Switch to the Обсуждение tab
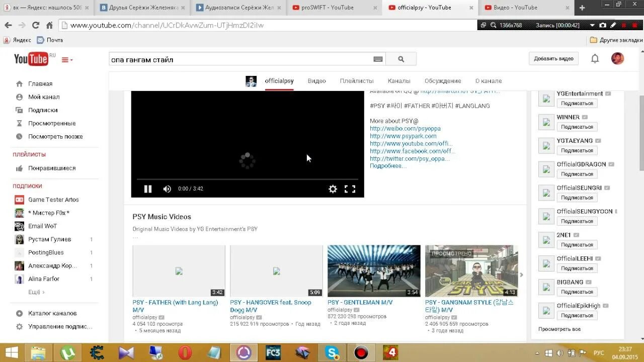This screenshot has width=644, height=362. point(443,81)
